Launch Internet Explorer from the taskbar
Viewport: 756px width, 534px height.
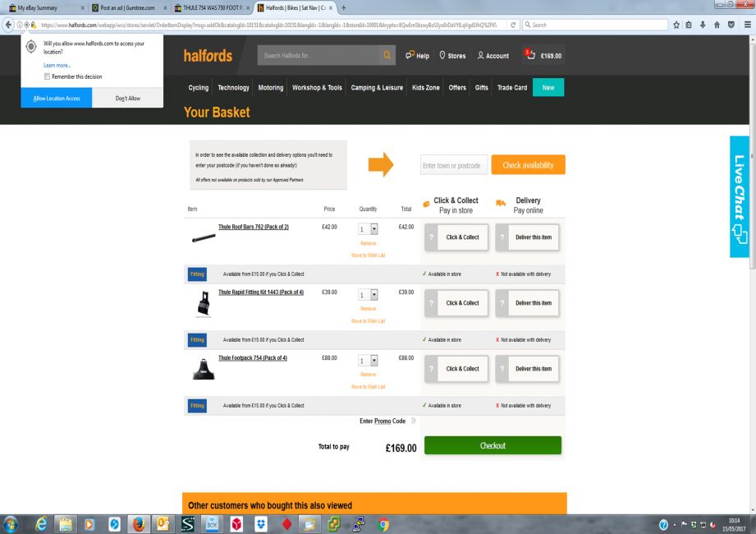(x=41, y=524)
